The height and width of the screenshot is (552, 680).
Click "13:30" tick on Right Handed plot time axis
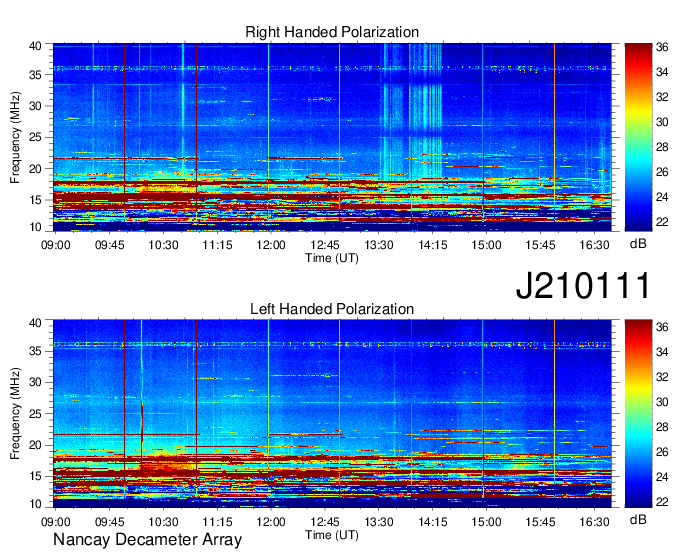(379, 245)
